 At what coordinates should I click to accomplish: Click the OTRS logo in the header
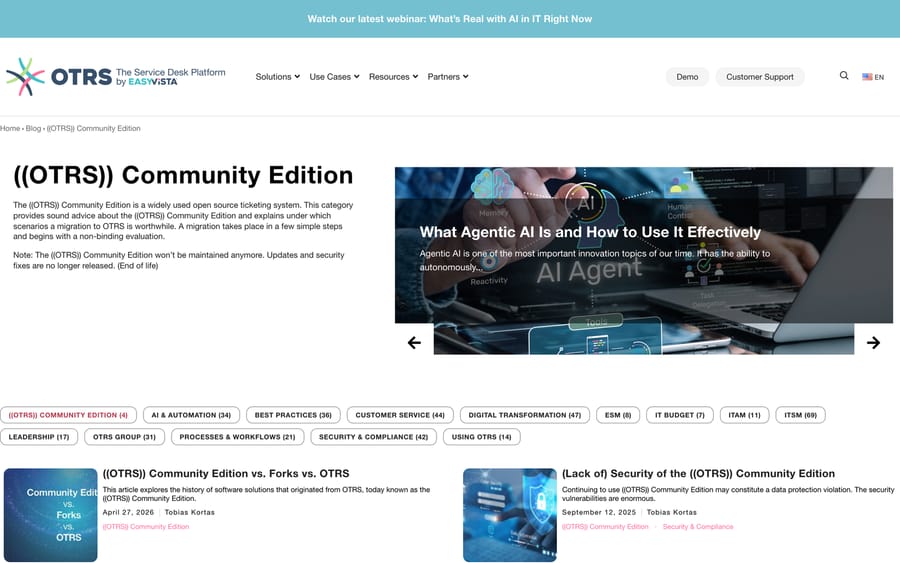(115, 77)
